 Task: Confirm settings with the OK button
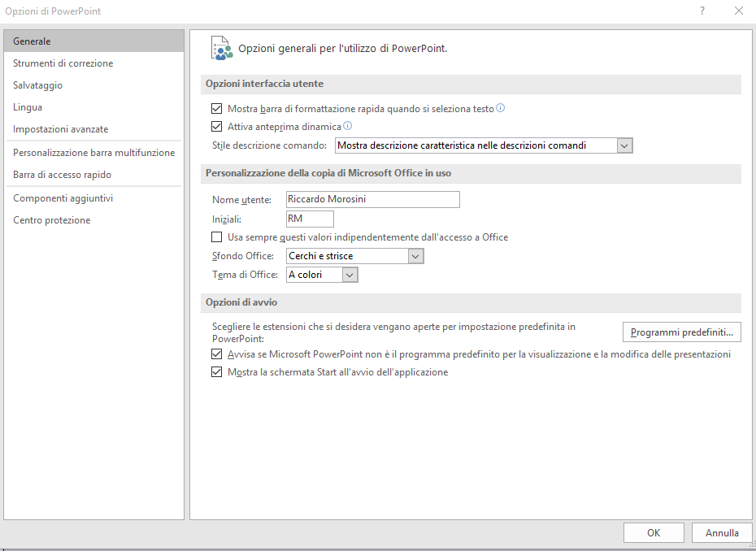point(654,532)
